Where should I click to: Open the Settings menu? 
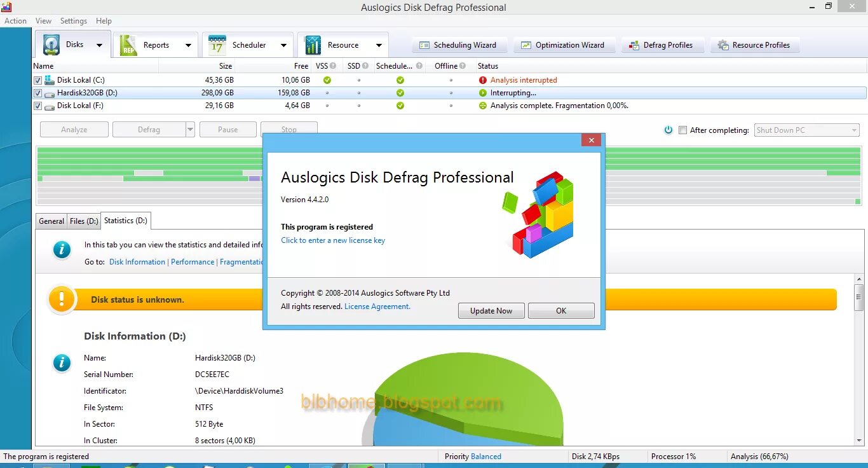pos(74,20)
